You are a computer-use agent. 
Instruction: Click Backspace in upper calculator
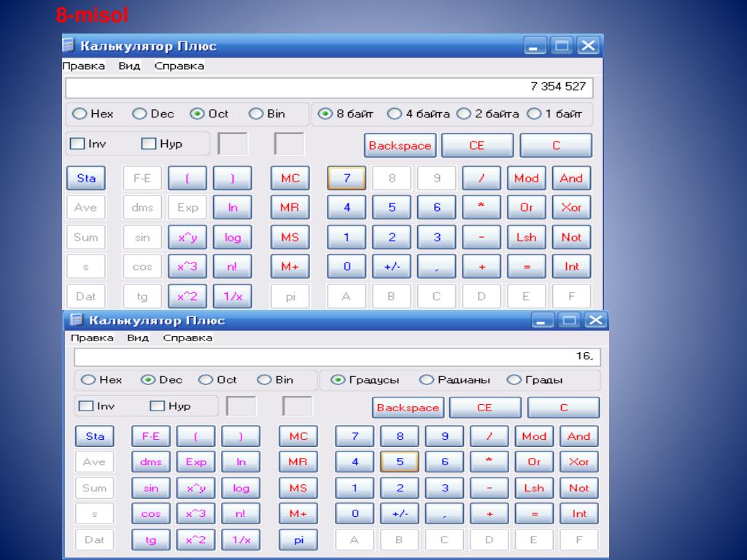tap(400, 145)
